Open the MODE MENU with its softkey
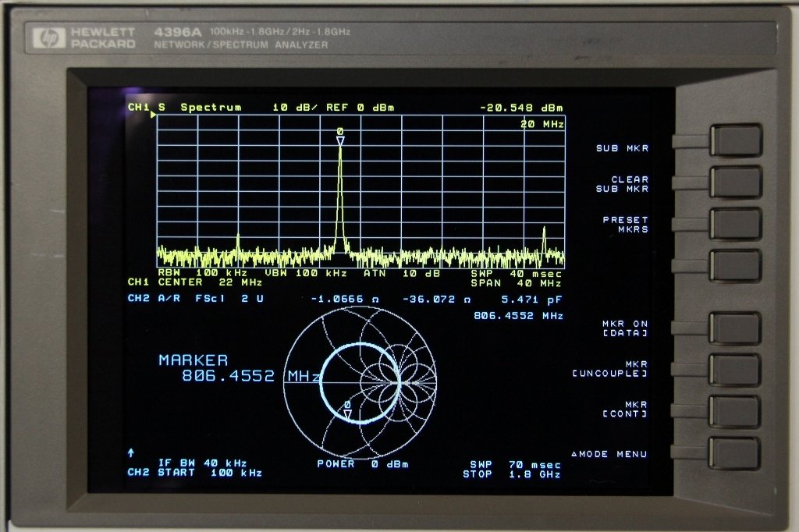 tap(736, 453)
